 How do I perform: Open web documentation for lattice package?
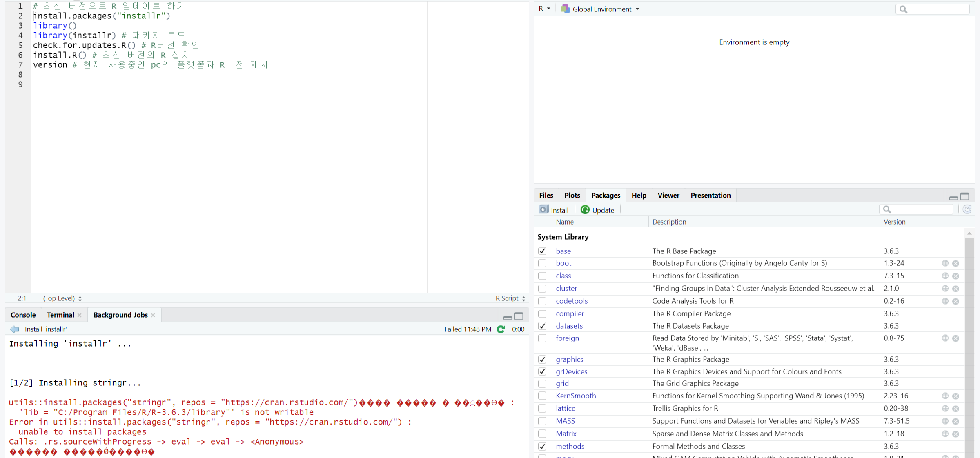point(945,409)
